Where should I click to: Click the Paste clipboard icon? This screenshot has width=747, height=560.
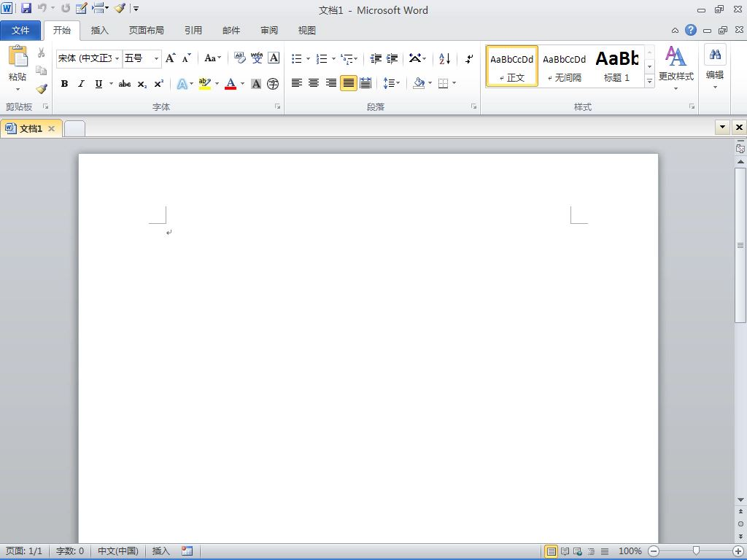18,57
